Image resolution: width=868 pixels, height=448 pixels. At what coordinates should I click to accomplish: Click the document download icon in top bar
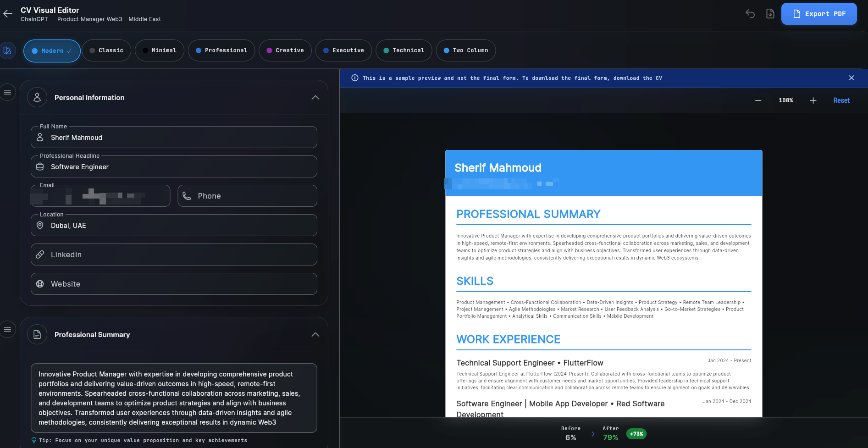770,14
